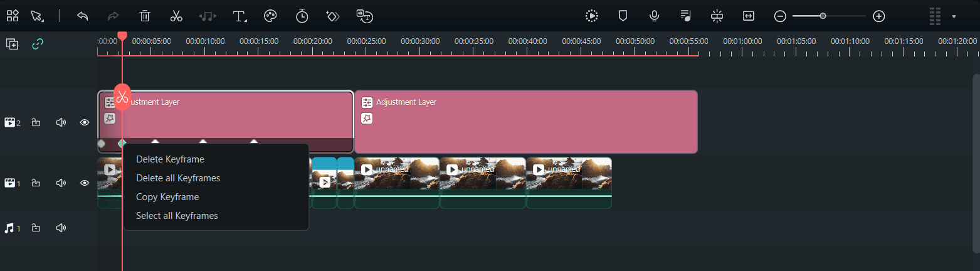Mute the music track 1 speaker
Screen dimensions: 980x271
(x=61, y=228)
